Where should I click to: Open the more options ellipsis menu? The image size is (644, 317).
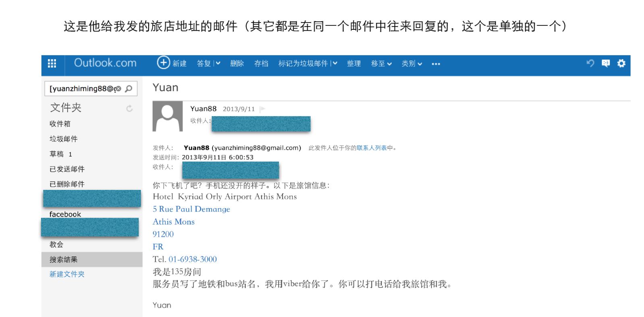tap(436, 64)
